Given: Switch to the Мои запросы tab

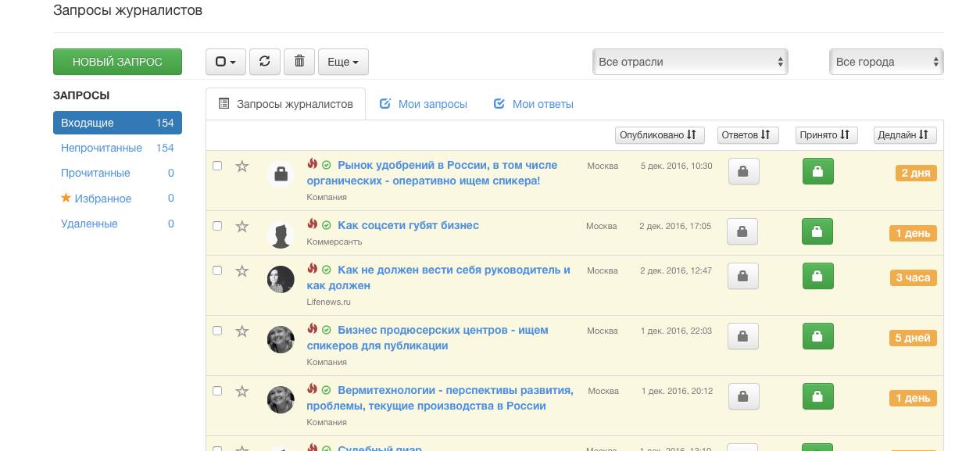Looking at the screenshot, I should pyautogui.click(x=423, y=103).
